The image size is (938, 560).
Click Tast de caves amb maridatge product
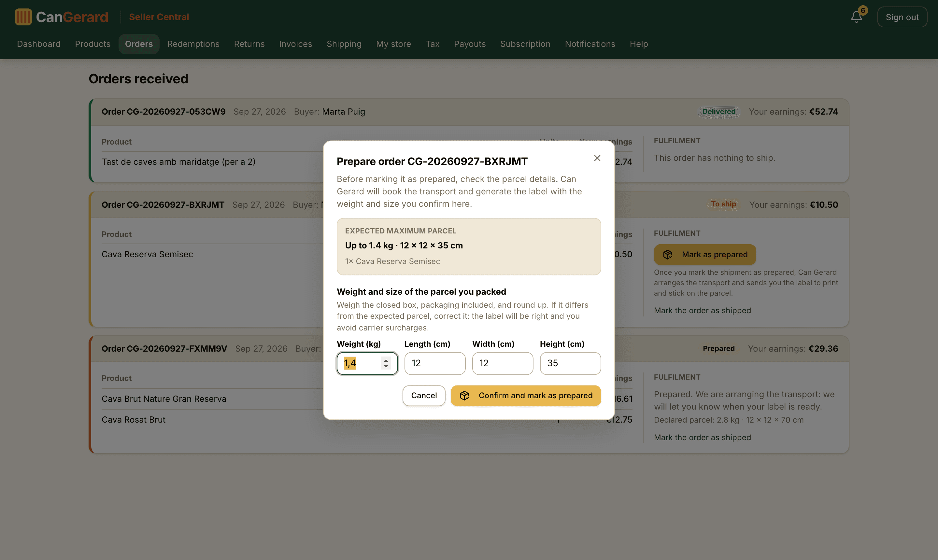pos(178,162)
